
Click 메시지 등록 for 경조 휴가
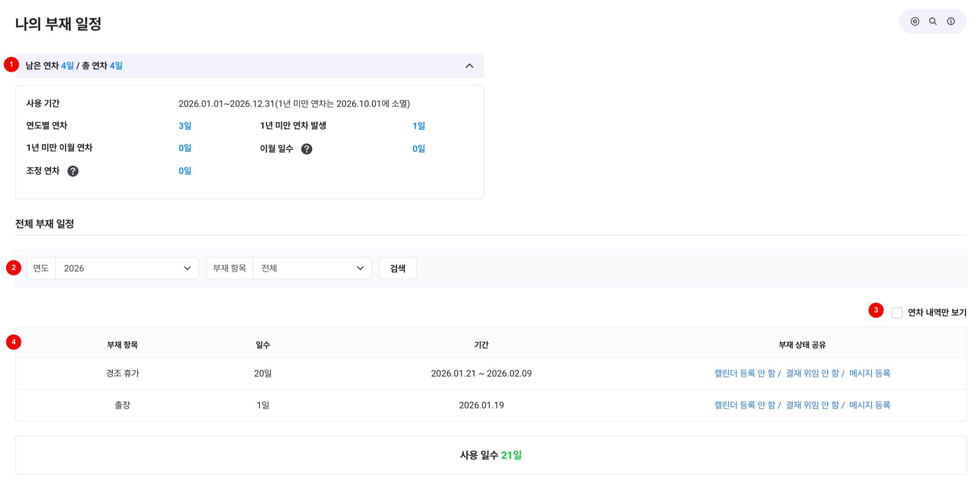[870, 373]
